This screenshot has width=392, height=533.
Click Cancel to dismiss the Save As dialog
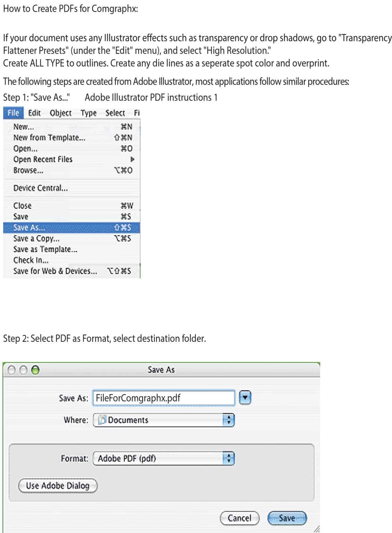pos(239,518)
